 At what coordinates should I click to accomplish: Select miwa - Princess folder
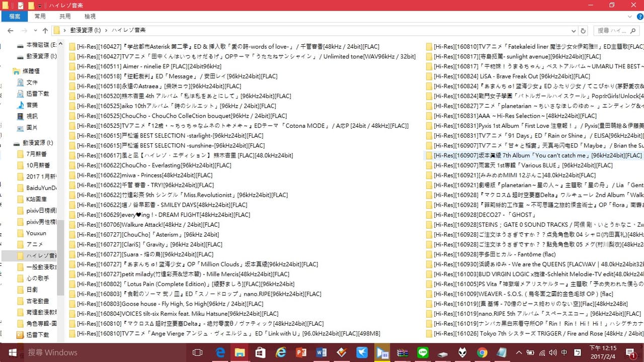(141, 175)
